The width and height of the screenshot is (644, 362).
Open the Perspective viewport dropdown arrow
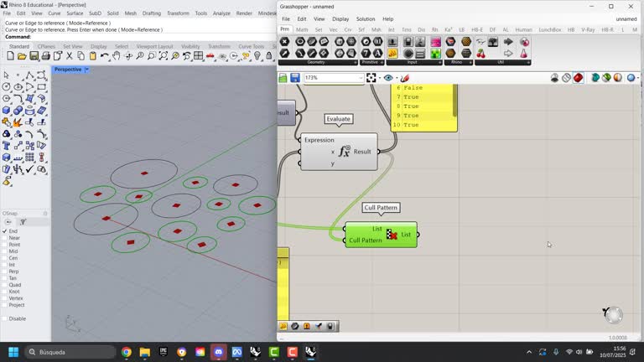tap(88, 70)
